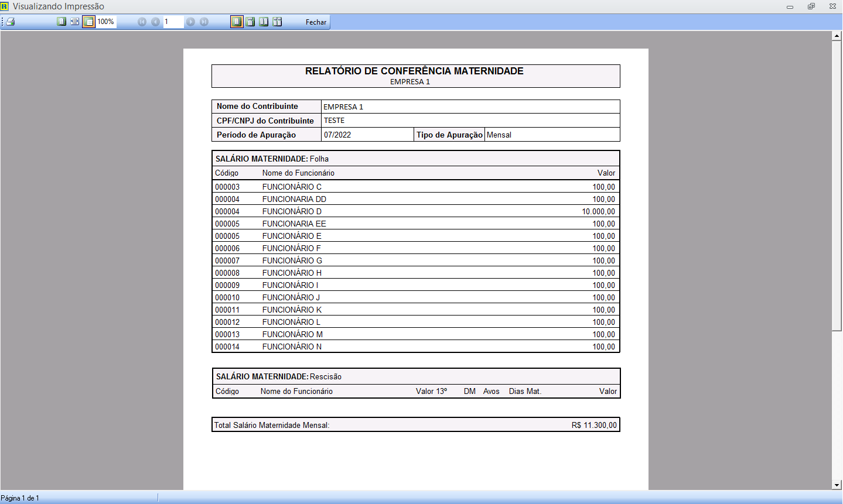Click the value 10.000,00 for FUNCIONÁRIO D

click(598, 211)
